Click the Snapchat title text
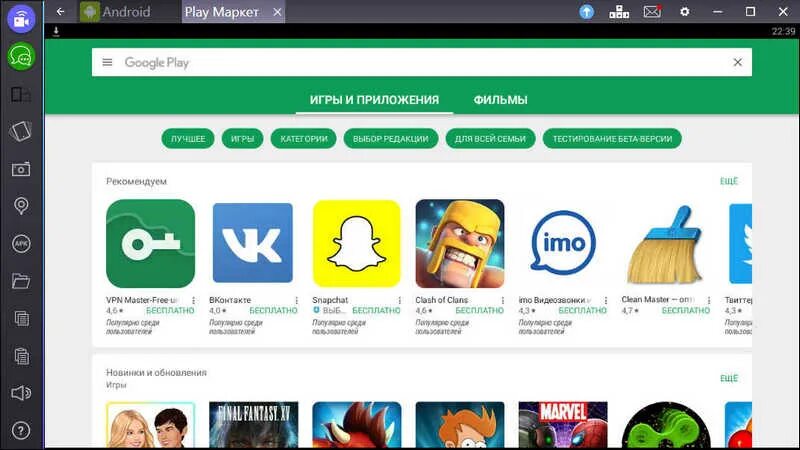Screen dimensions: 800x450 (x=330, y=300)
